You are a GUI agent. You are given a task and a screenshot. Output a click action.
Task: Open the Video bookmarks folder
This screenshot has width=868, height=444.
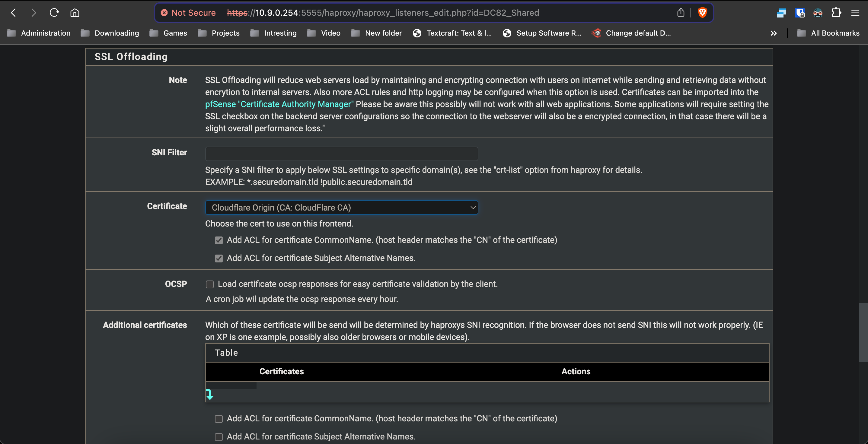[324, 33]
